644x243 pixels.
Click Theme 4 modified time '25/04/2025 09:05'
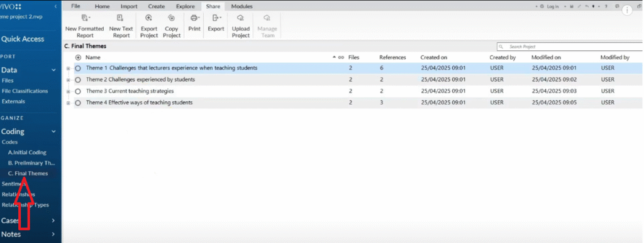click(554, 103)
